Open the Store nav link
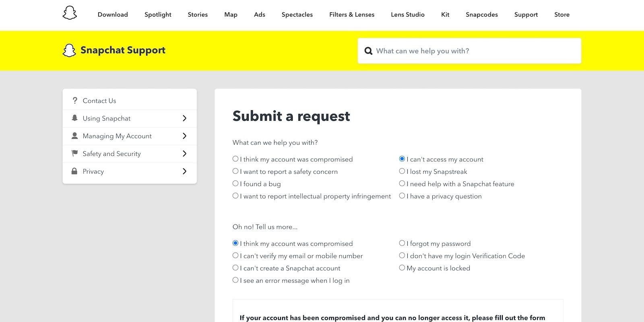 point(562,14)
